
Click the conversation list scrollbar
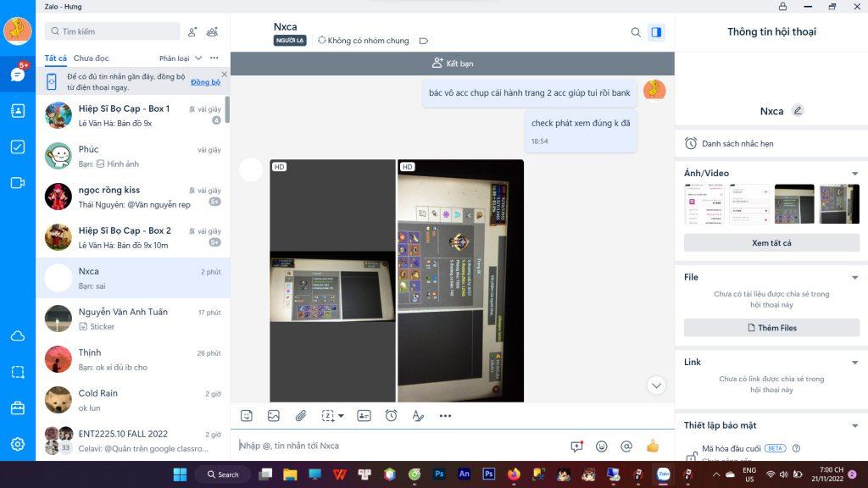pyautogui.click(x=227, y=109)
